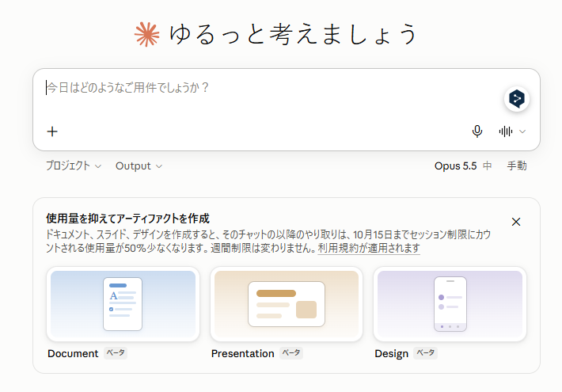Click the ベータ badge beside Document
Screen dimensions: 562x392
pos(116,353)
